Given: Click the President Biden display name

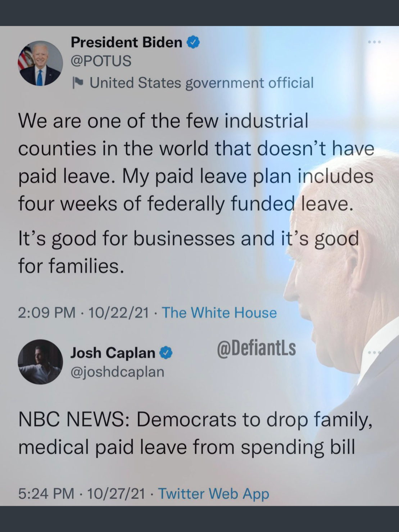Looking at the screenshot, I should point(126,42).
